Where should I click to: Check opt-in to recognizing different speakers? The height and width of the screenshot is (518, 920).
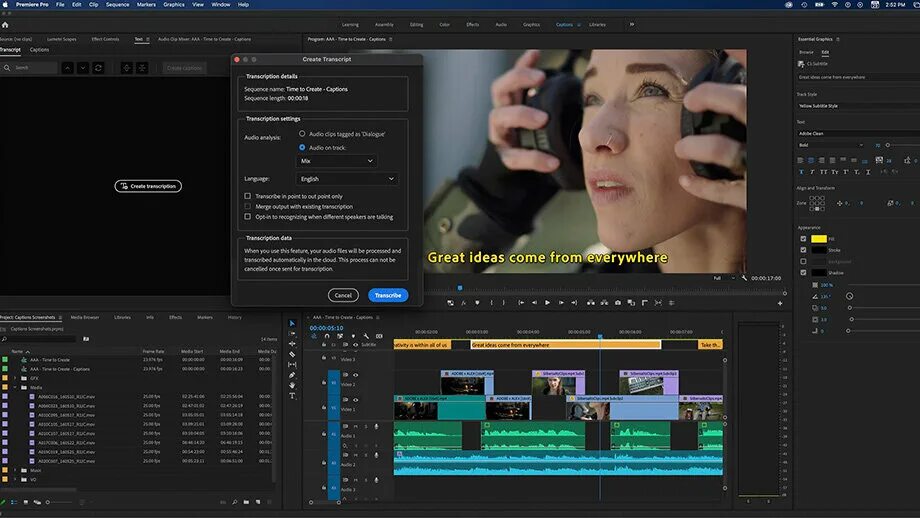tap(248, 216)
